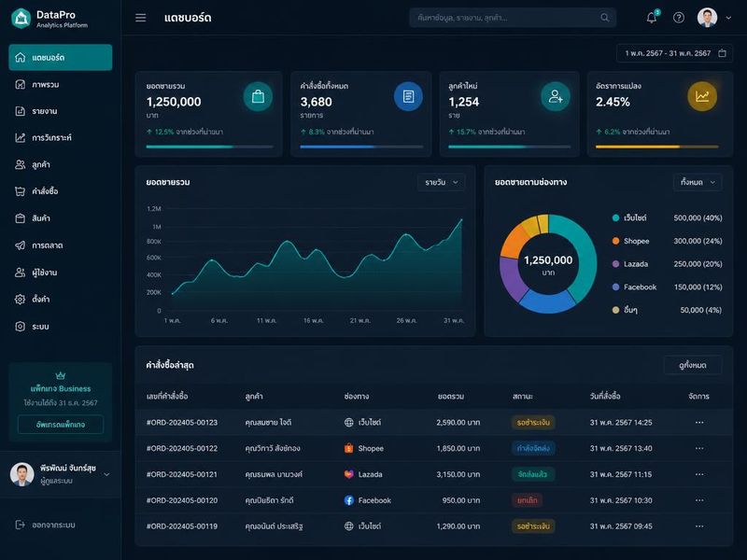Click the system icon beside ระบบ
Image resolution: width=747 pixels, height=560 pixels.
[x=20, y=327]
